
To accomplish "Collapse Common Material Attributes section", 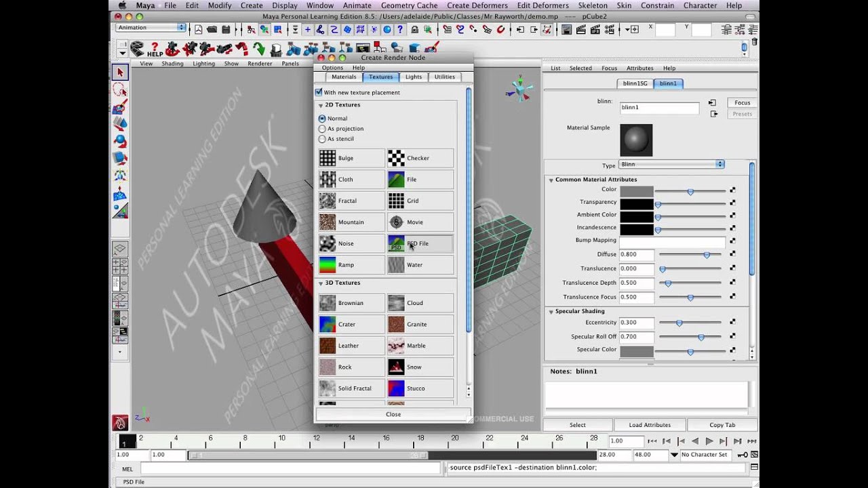I will point(551,180).
